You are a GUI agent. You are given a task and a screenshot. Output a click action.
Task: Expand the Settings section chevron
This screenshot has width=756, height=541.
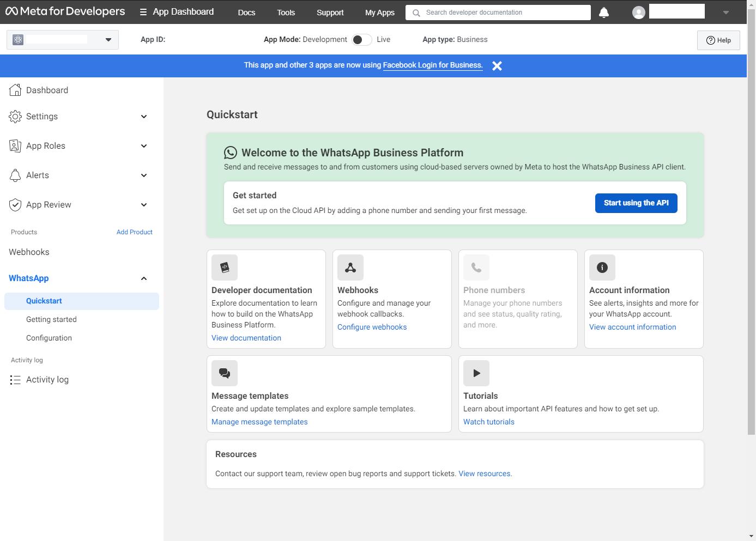coord(144,117)
